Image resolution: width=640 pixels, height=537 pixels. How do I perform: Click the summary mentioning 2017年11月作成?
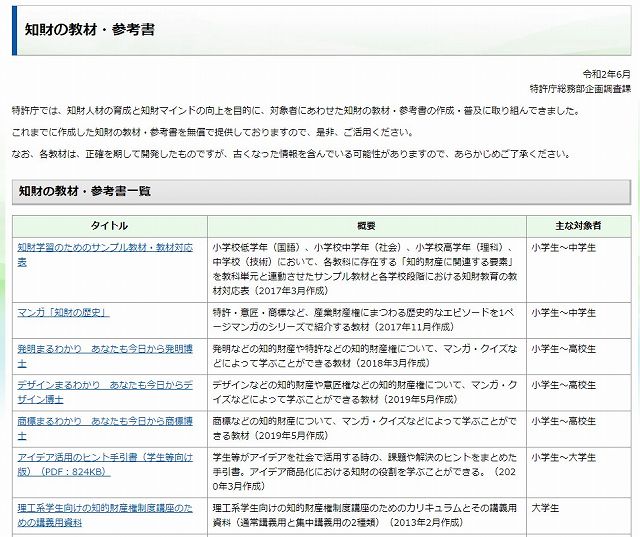tap(363, 320)
